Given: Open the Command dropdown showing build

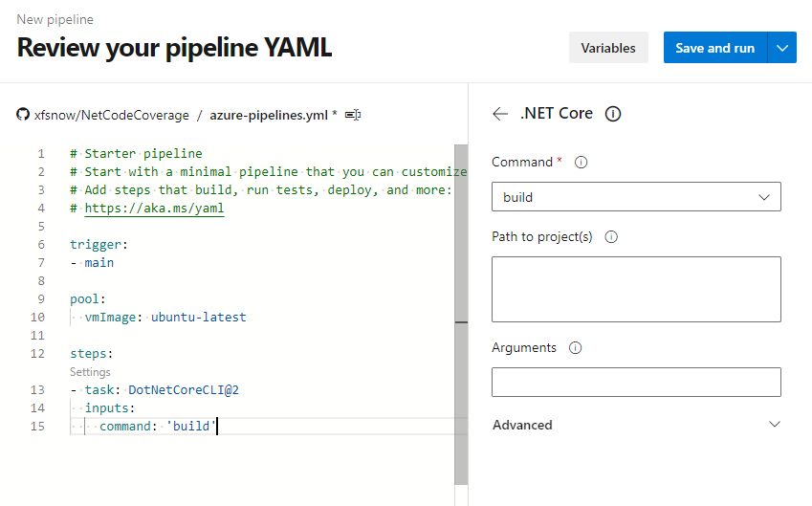Looking at the screenshot, I should coord(636,197).
